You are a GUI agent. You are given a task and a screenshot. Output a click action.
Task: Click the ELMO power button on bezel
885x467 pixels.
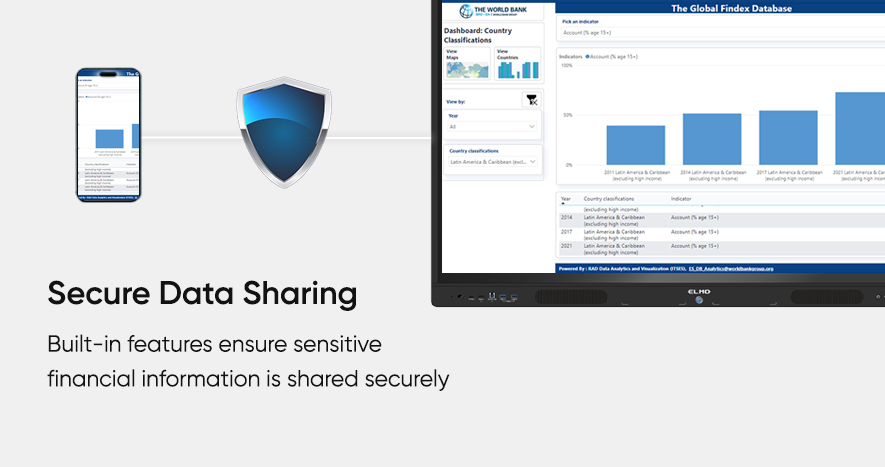(x=698, y=299)
